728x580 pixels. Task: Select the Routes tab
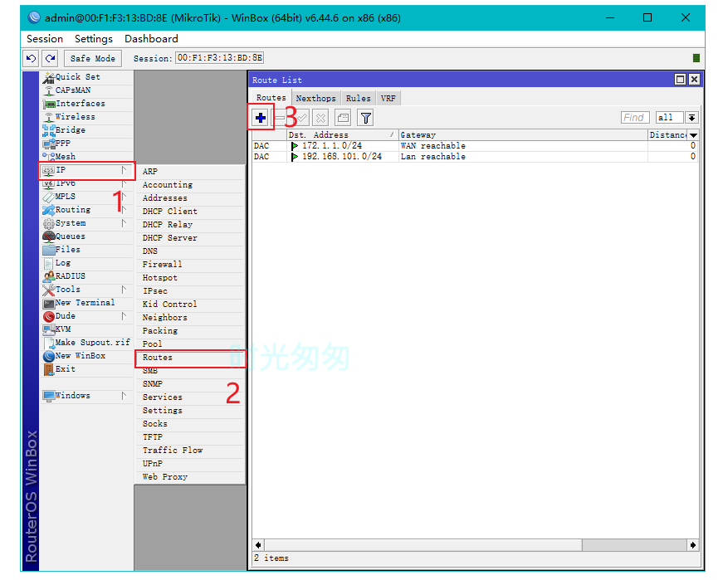pyautogui.click(x=271, y=98)
